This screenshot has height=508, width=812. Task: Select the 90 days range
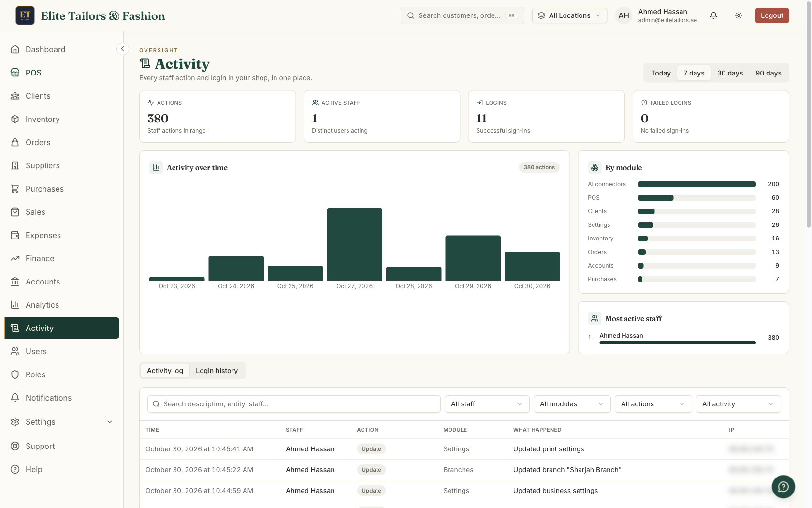(768, 73)
